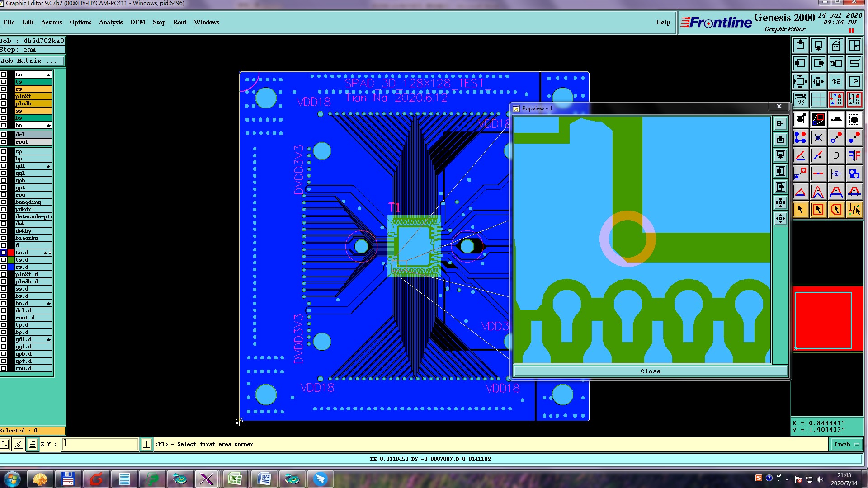868x488 pixels.
Task: Click the ruler measurement tool icon
Action: tap(836, 119)
